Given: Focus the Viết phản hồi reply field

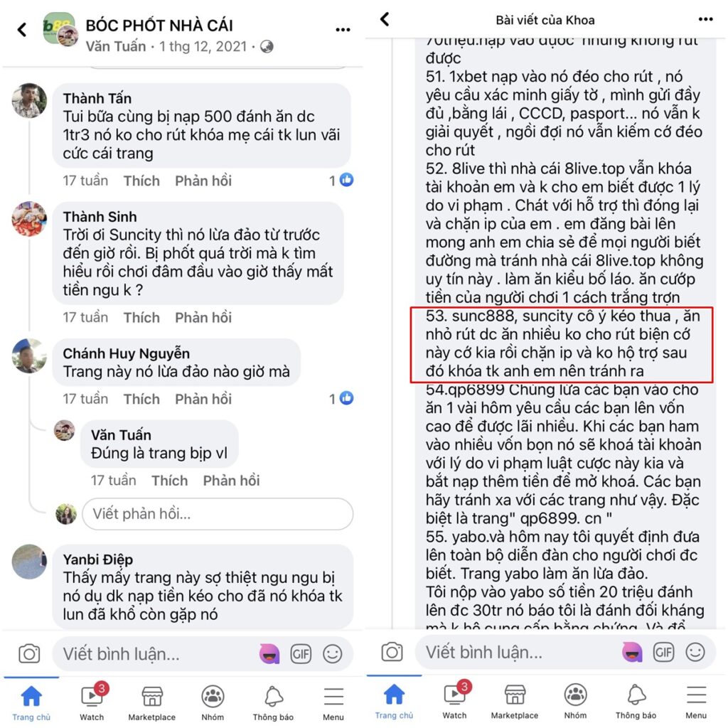Looking at the screenshot, I should point(218,514).
